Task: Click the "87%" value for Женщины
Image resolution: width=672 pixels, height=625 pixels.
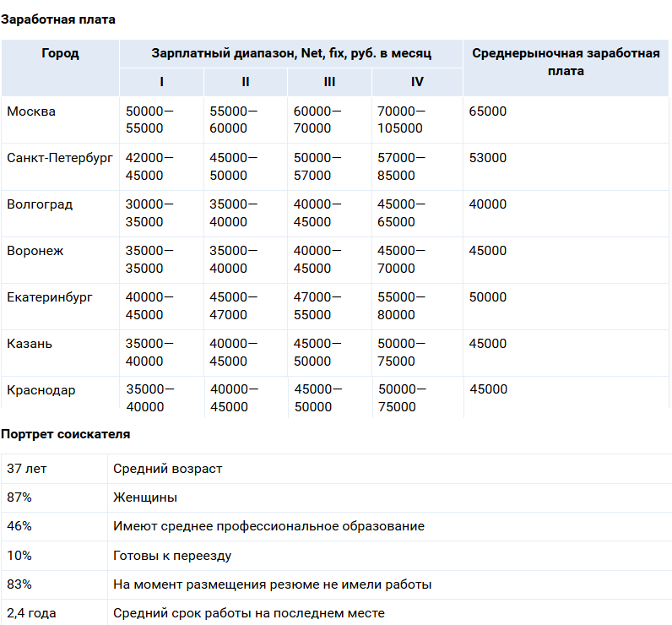Action: click(x=19, y=497)
